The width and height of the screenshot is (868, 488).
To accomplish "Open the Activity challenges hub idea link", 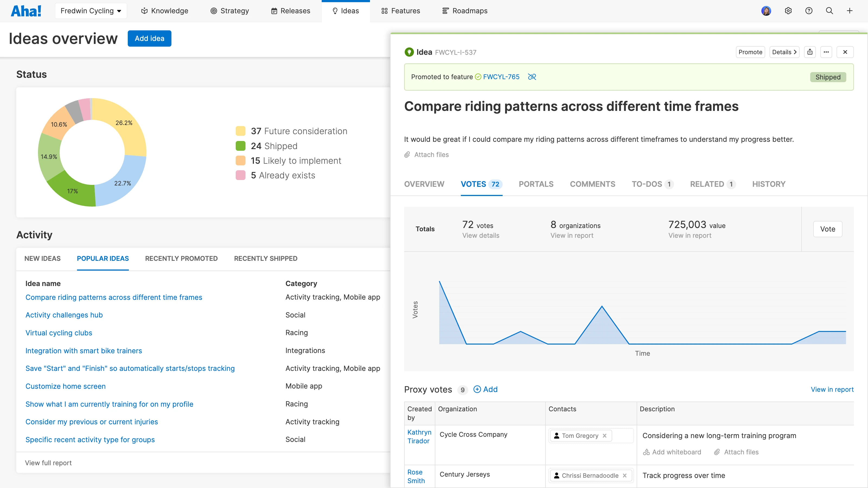I will [64, 315].
